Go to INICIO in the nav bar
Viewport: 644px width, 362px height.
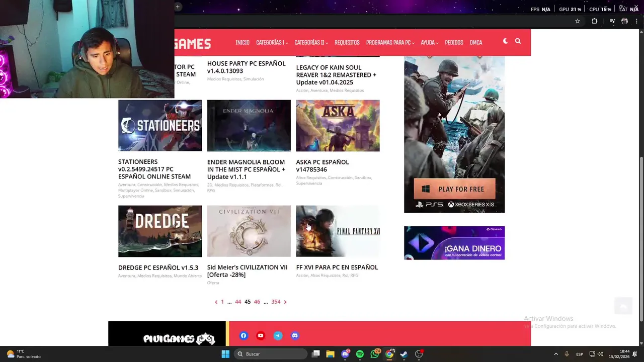243,43
